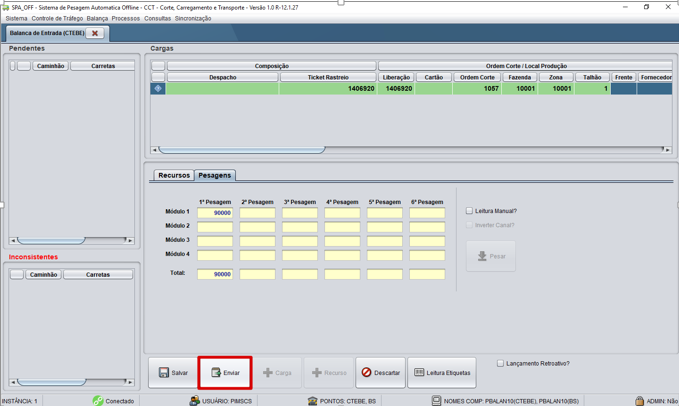The height and width of the screenshot is (406, 679).
Task: Click the Ordem Corte column header
Action: [x=477, y=77]
